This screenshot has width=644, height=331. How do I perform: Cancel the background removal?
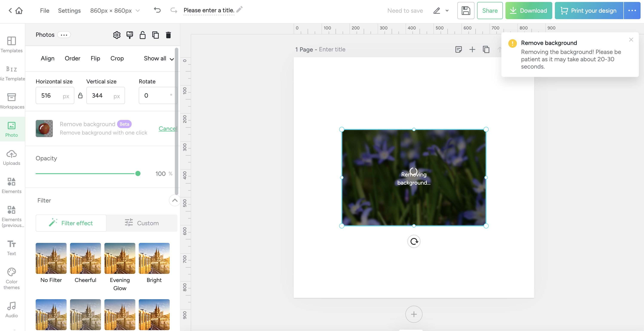[168, 129]
